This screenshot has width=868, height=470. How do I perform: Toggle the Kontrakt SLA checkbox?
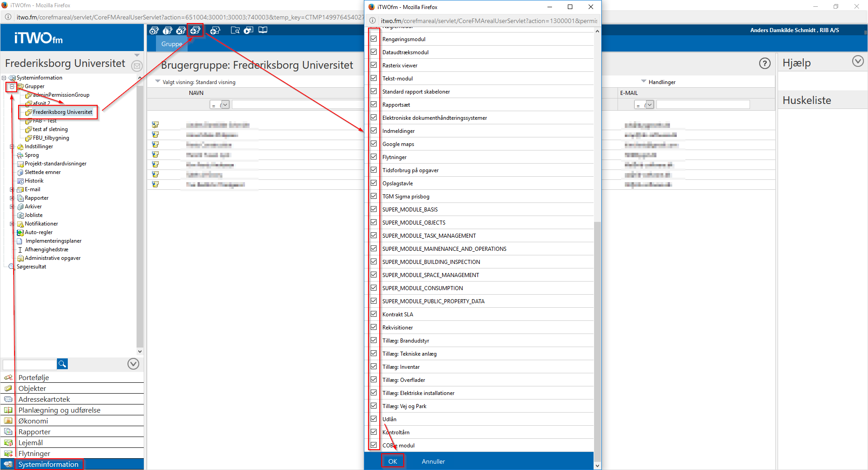click(x=374, y=314)
